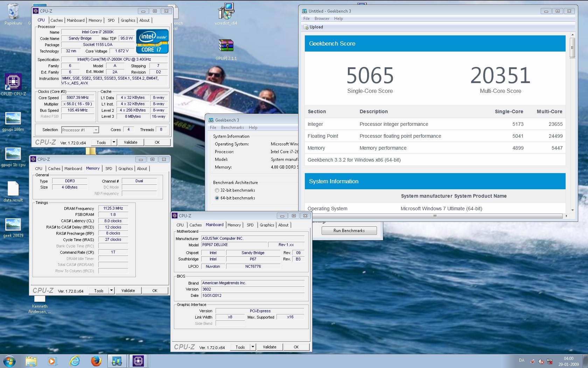Click the Multi-Core Score 20351
The image size is (588, 368).
[x=500, y=75]
